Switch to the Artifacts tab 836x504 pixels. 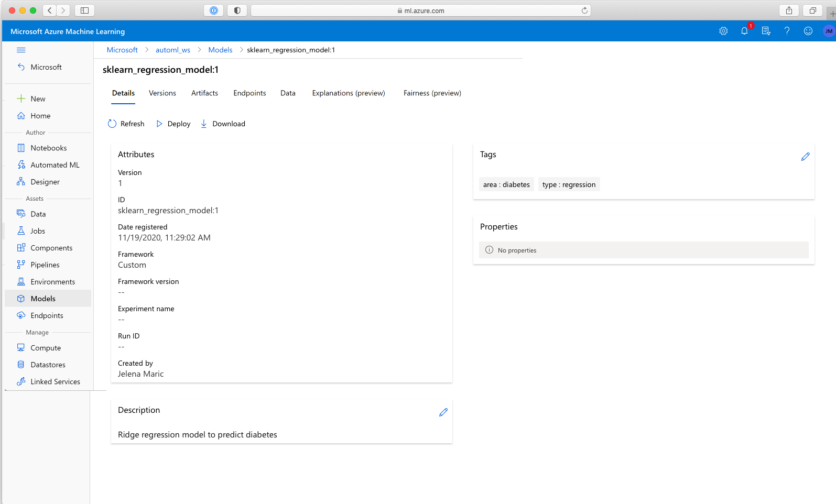204,93
